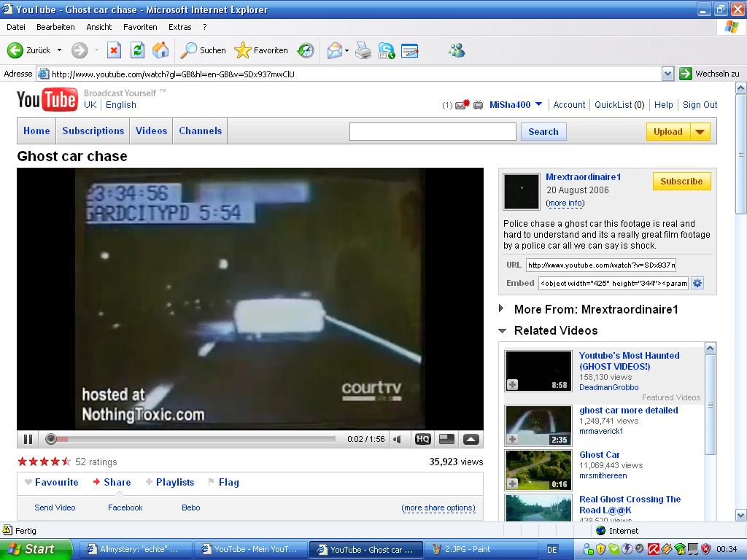Mute the video with the speaker button
The height and width of the screenshot is (560, 747).
pos(398,439)
